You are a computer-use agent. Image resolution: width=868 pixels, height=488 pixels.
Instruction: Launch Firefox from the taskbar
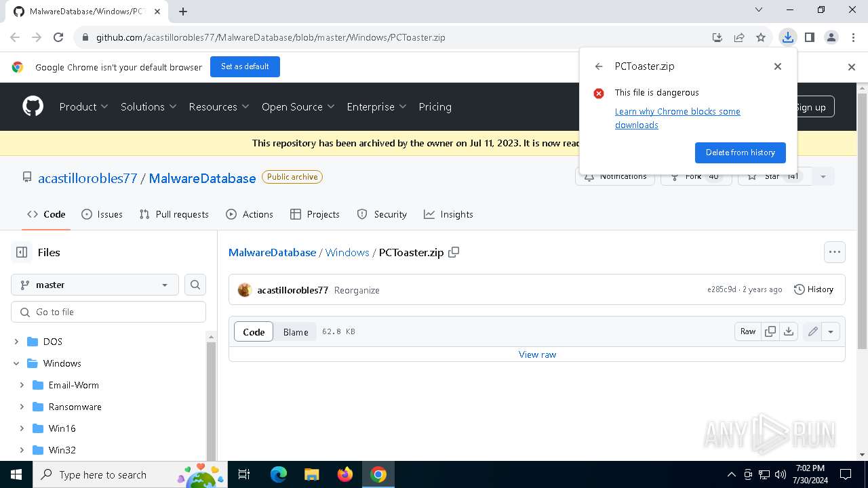pos(345,474)
